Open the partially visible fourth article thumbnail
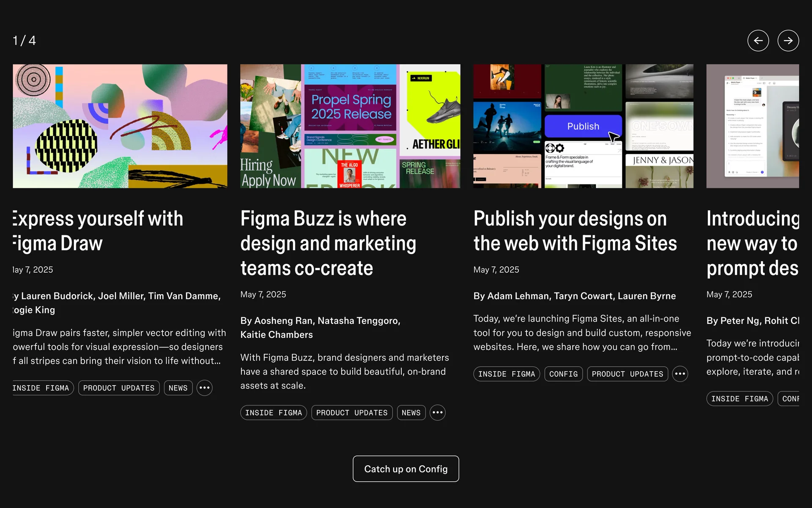The image size is (812, 508). click(752, 126)
